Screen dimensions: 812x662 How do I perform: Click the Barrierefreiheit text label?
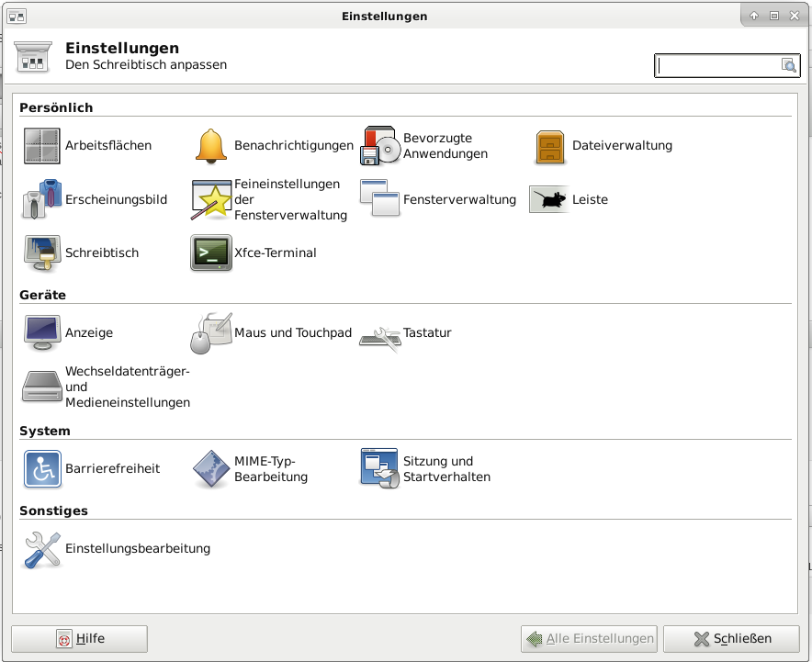pyautogui.click(x=112, y=468)
